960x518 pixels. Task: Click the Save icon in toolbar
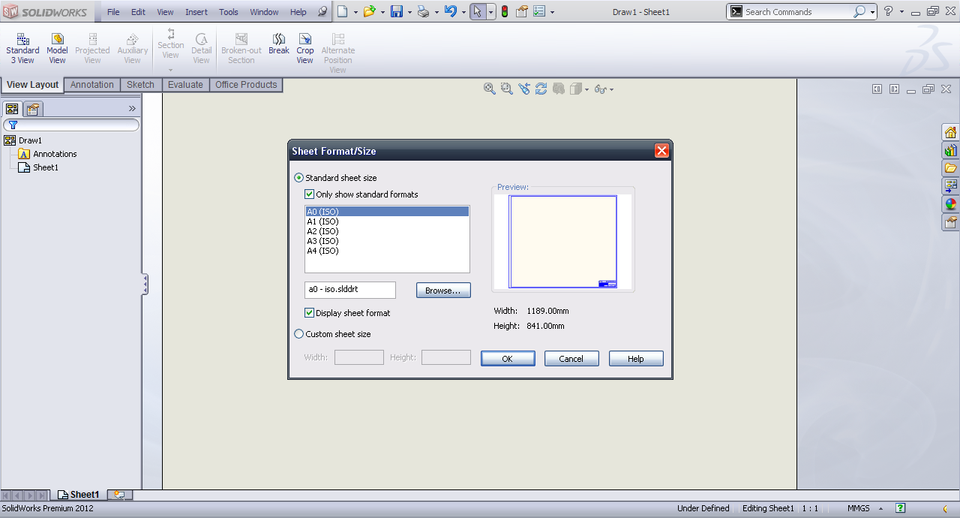pyautogui.click(x=396, y=12)
